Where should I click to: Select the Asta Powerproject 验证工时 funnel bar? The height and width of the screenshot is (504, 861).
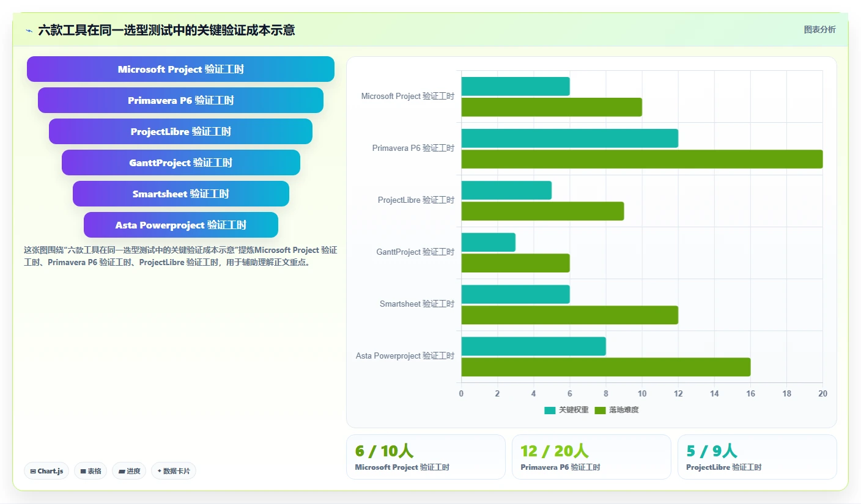pyautogui.click(x=180, y=225)
